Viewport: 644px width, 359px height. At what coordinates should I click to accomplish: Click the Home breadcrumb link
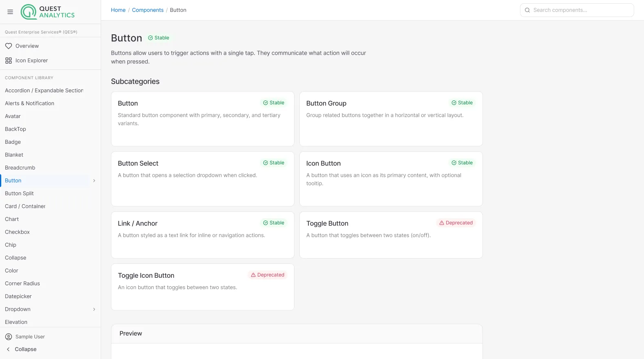click(118, 10)
